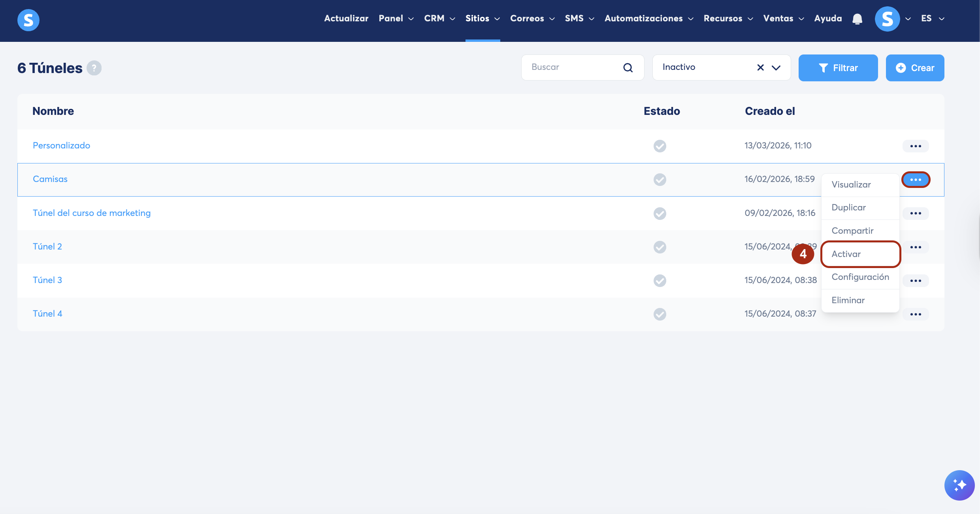
Task: Clear the Inactivo filter with the X
Action: click(x=760, y=68)
